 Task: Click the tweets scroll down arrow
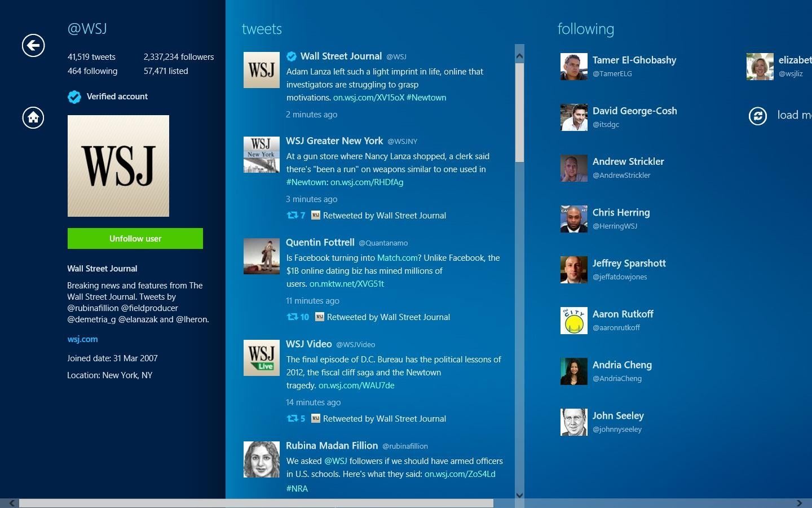click(x=519, y=495)
